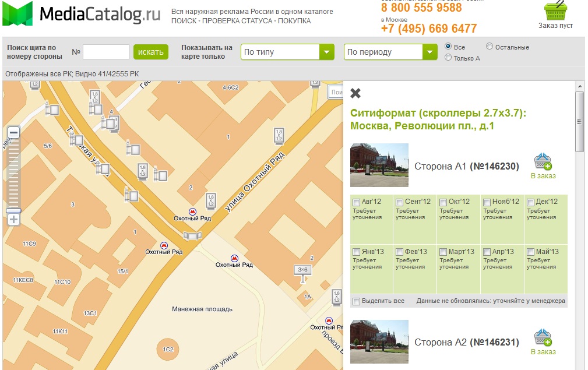Click metro icon near проезд at map edge
This screenshot has height=370, width=588.
pyautogui.click(x=329, y=320)
